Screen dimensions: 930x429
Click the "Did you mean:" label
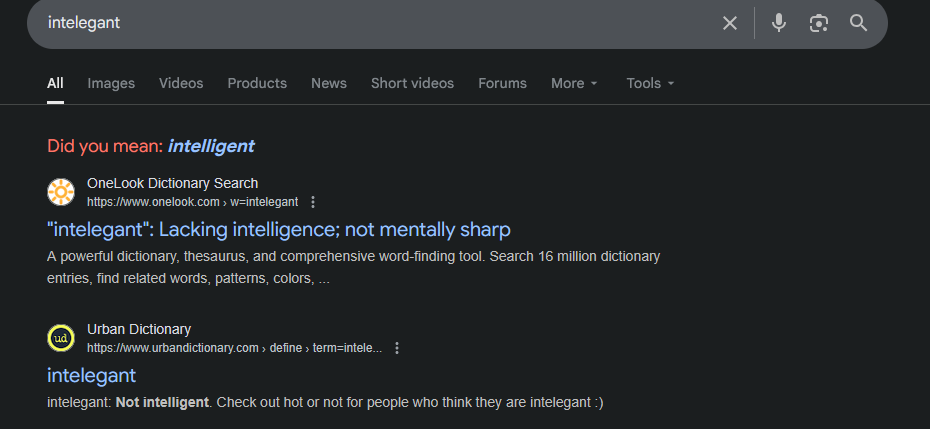click(105, 146)
